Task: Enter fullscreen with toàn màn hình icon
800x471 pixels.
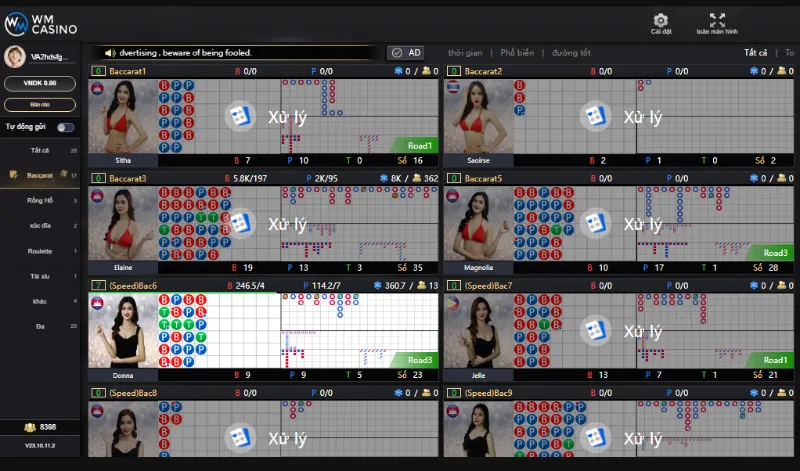Action: click(717, 20)
